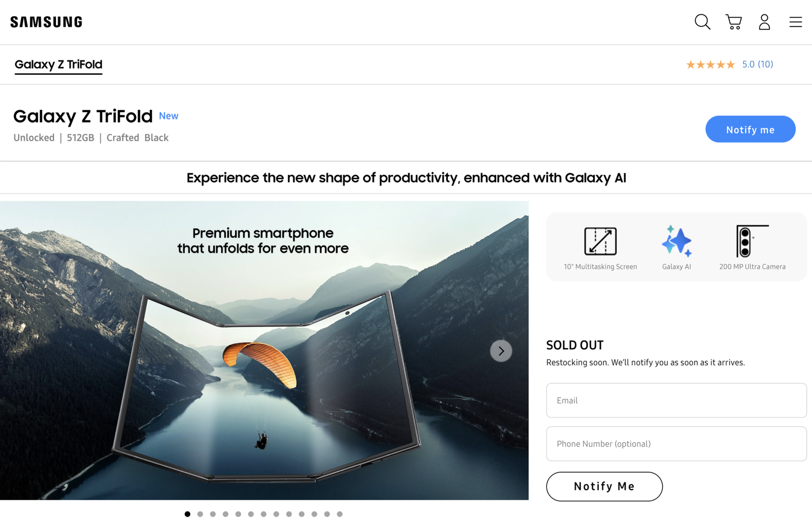The width and height of the screenshot is (812, 518).
Task: Advance carousel with the next arrow
Action: [501, 351]
